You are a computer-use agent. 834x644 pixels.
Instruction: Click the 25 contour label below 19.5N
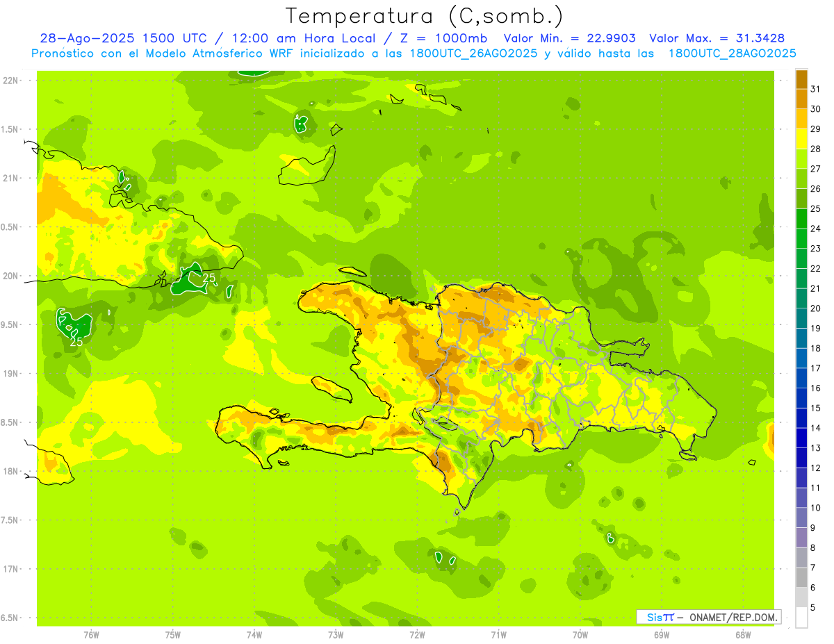76,341
